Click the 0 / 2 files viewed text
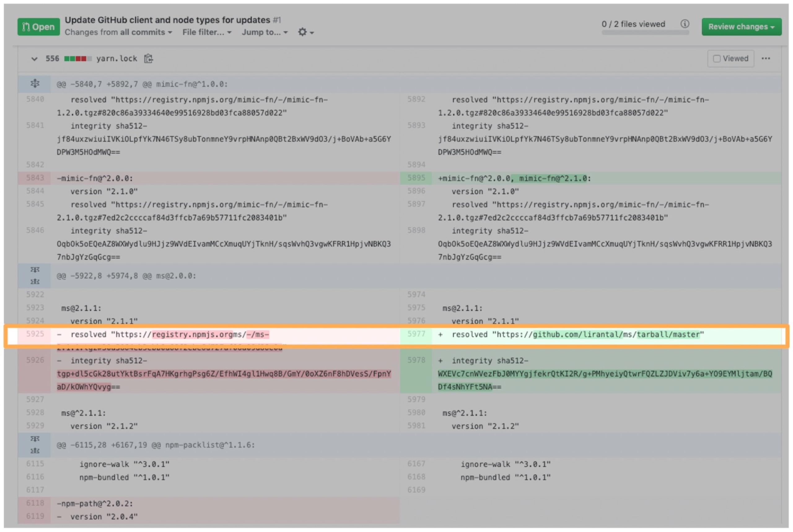The height and width of the screenshot is (532, 793). pyautogui.click(x=633, y=24)
